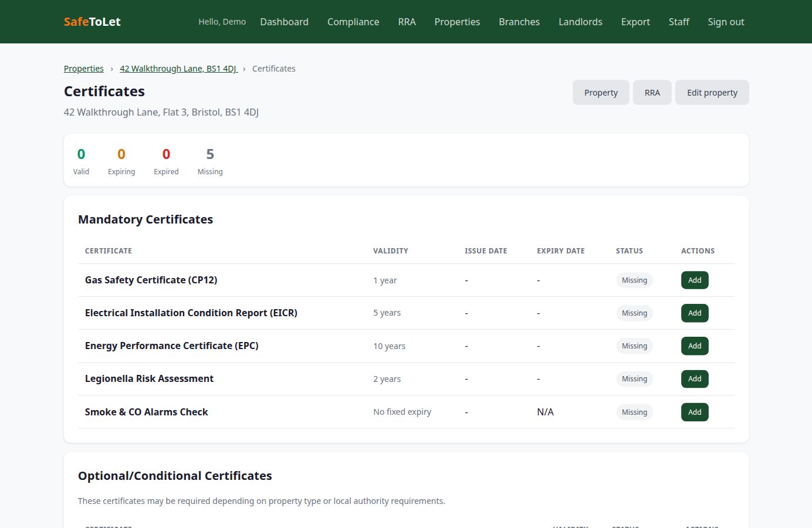Click the Missing status on EICR row
This screenshot has height=528, width=812.
pos(634,313)
